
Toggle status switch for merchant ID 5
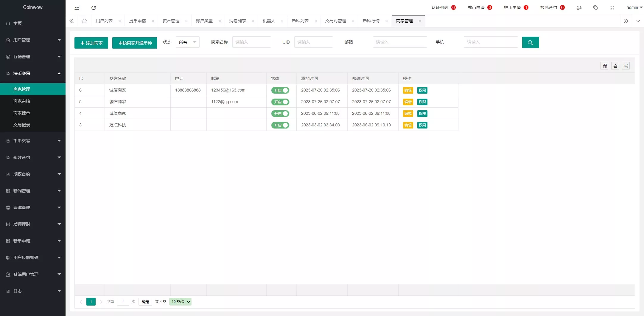(x=280, y=102)
